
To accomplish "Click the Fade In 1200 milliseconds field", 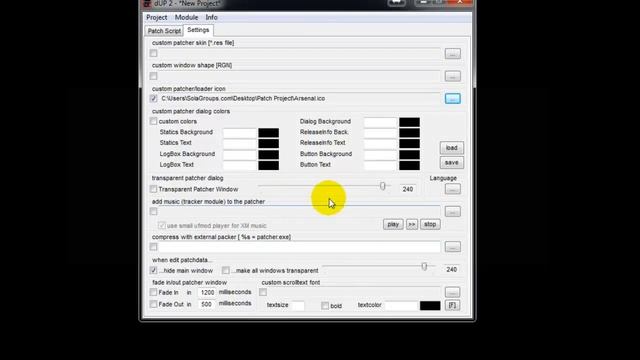I will tap(207, 292).
